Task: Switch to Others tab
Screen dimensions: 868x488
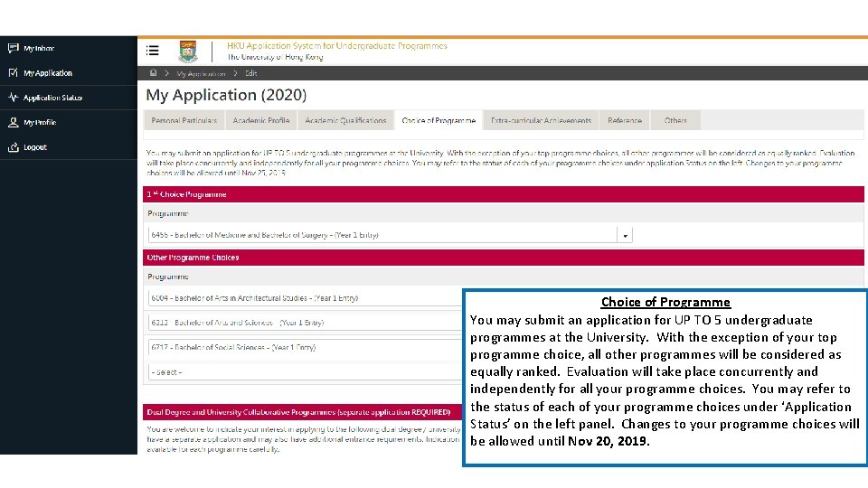Action: (675, 120)
